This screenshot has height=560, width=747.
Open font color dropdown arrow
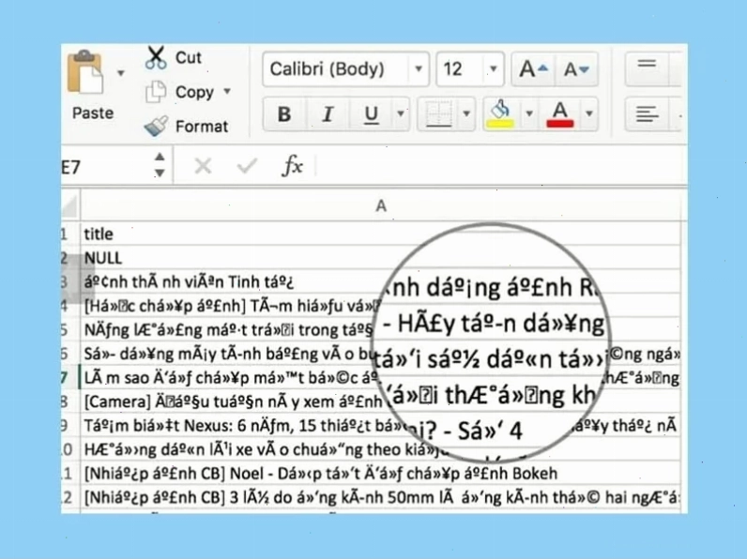[589, 114]
